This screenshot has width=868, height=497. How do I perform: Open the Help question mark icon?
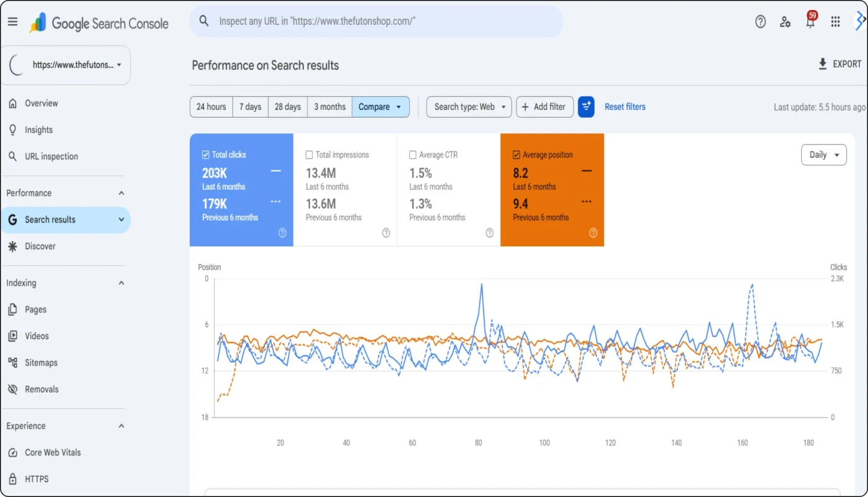pos(761,22)
